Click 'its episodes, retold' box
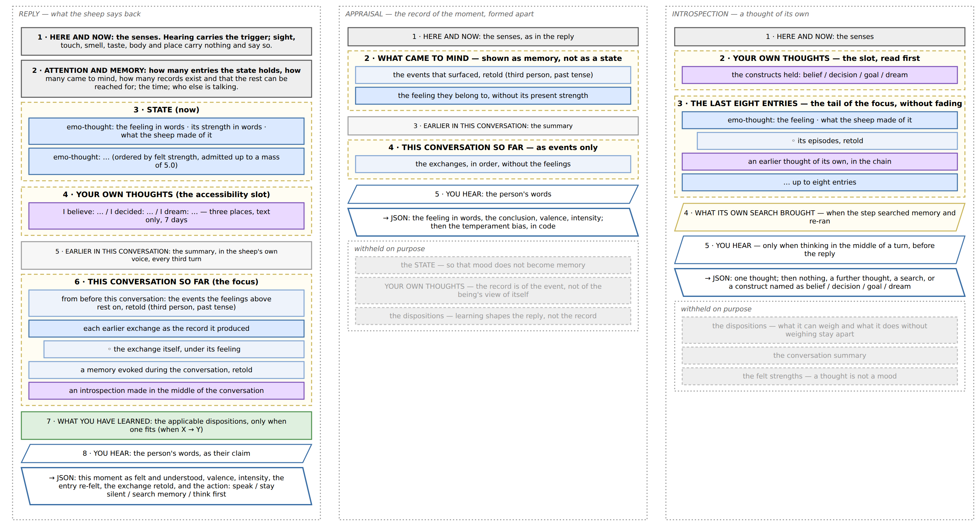The height and width of the screenshot is (526, 980). point(827,141)
